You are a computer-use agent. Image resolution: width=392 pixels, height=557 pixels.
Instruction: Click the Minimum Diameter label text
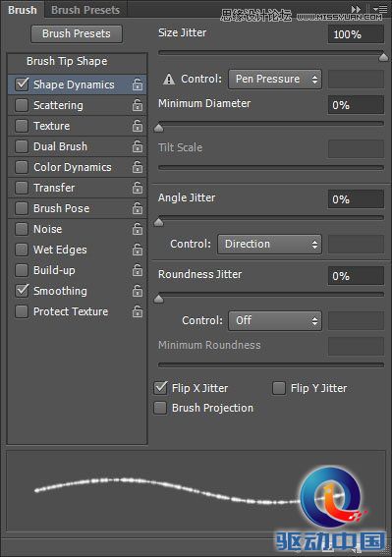tap(204, 103)
